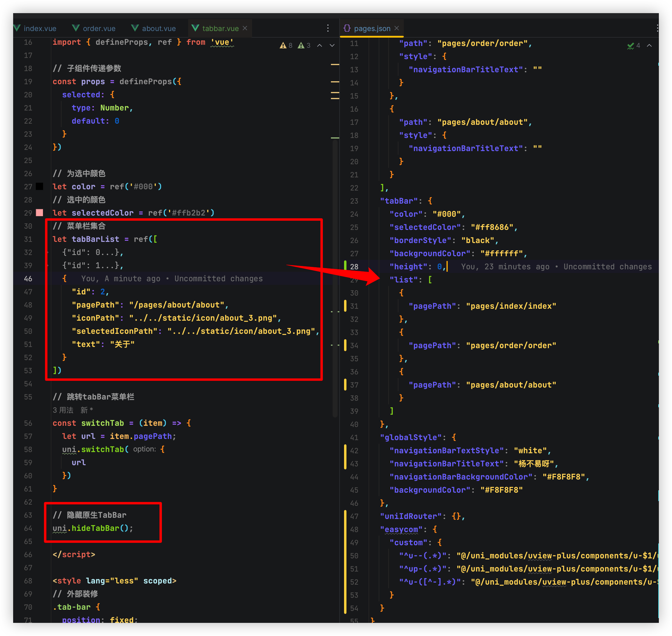This screenshot has width=672, height=636.
Task: Switch to the index.vue tab
Action: coord(40,28)
